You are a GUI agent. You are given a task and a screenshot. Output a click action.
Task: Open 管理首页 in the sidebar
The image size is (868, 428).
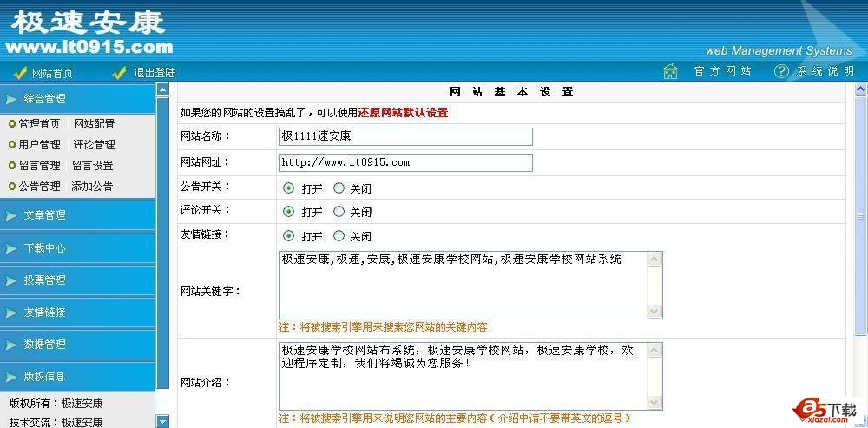pyautogui.click(x=39, y=124)
